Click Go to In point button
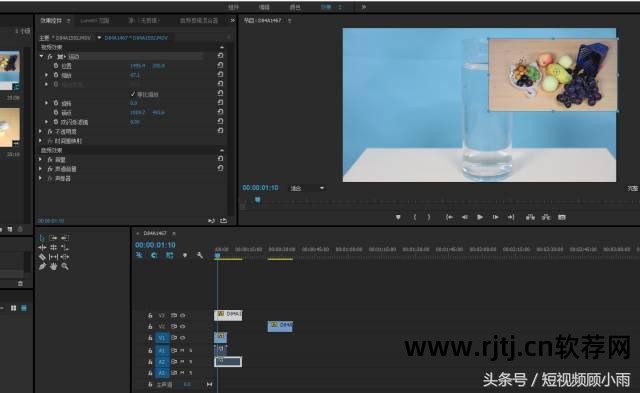This screenshot has width=640, height=393. pos(449,218)
